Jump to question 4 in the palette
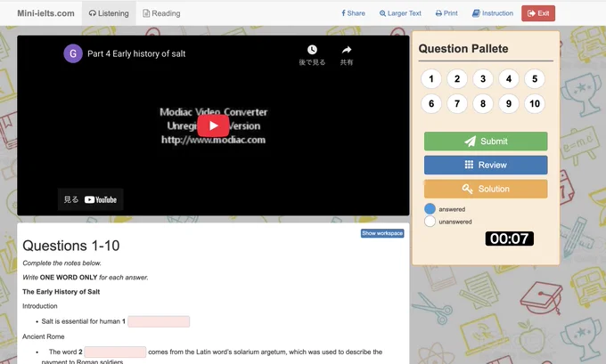The image size is (606, 364). 509,78
